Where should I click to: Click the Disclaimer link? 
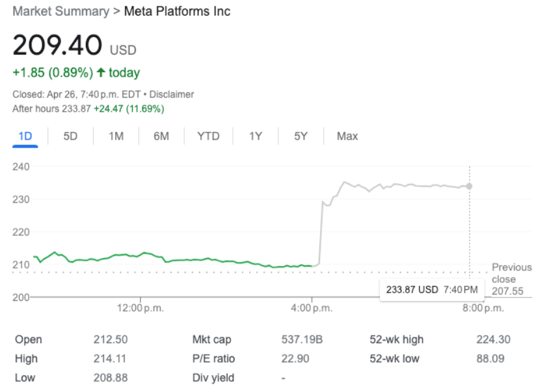[172, 94]
